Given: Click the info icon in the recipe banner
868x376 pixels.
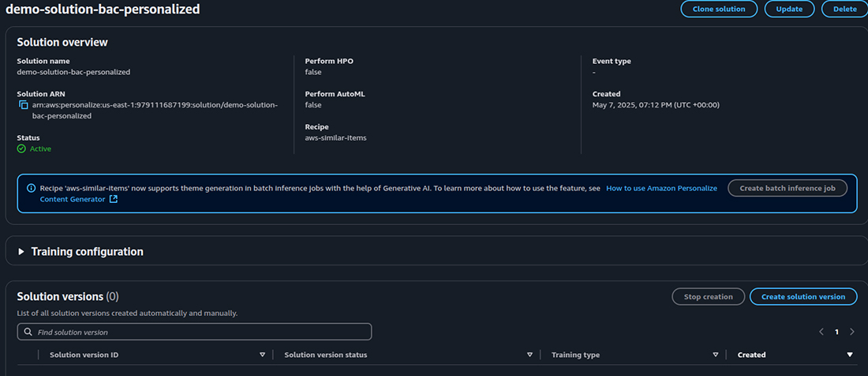Looking at the screenshot, I should point(31,188).
